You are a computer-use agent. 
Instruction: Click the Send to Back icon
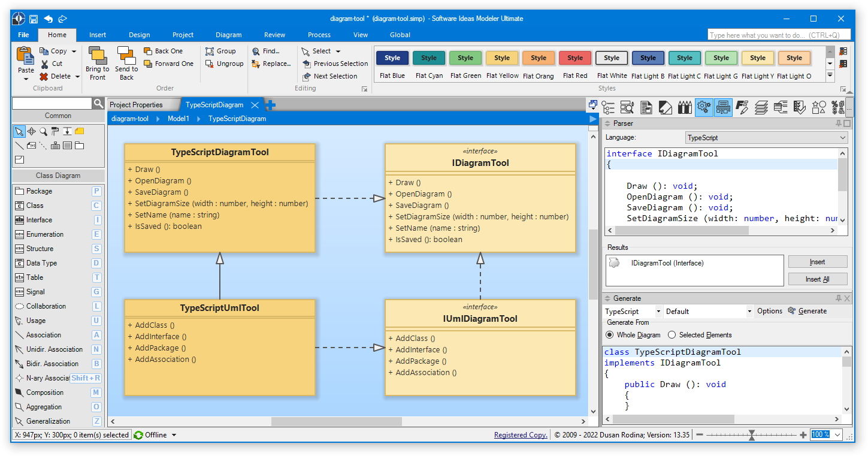click(126, 56)
